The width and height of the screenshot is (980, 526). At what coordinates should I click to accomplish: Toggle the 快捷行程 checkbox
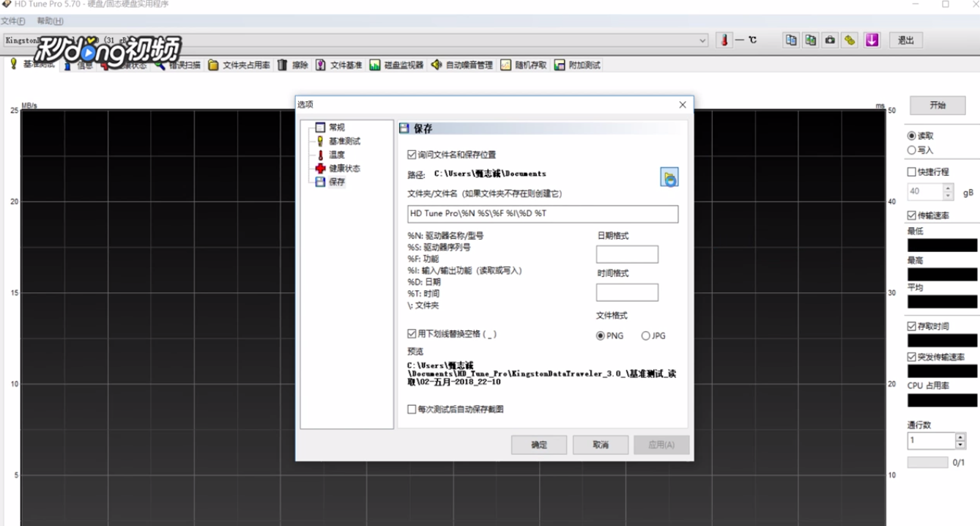tap(912, 172)
